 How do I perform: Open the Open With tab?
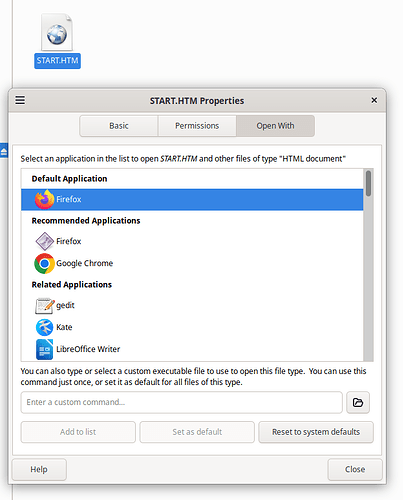(x=275, y=126)
